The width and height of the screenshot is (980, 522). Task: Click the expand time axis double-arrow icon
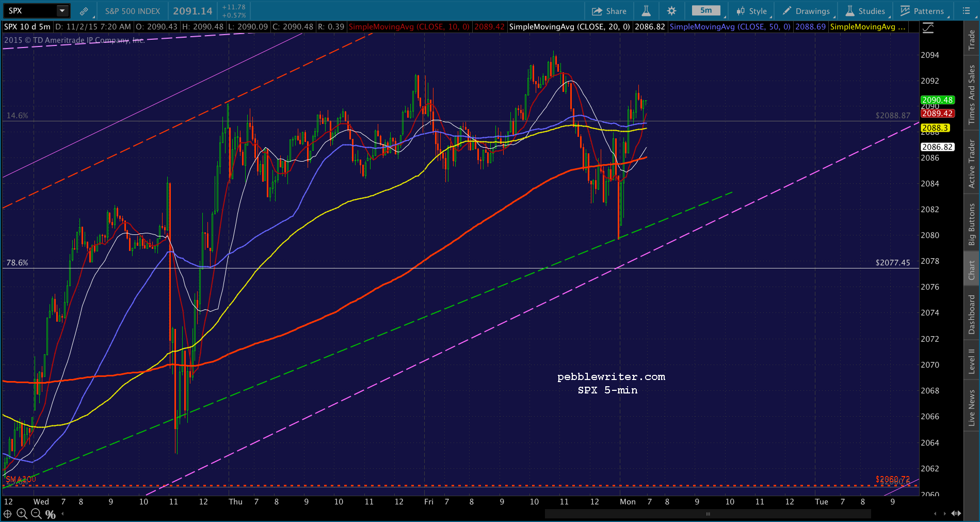coord(956,514)
